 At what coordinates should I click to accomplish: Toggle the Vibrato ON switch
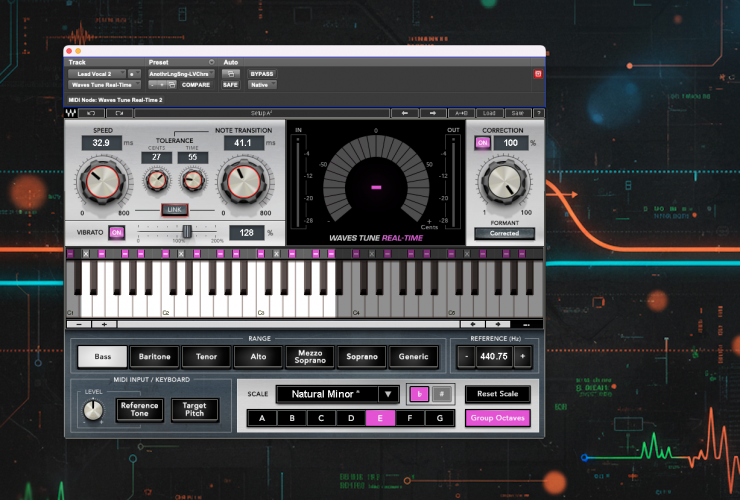(116, 232)
